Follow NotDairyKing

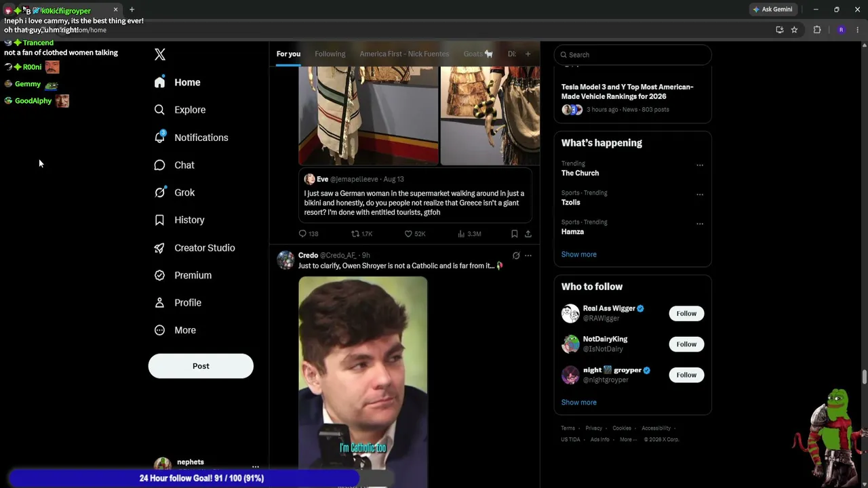686,344
